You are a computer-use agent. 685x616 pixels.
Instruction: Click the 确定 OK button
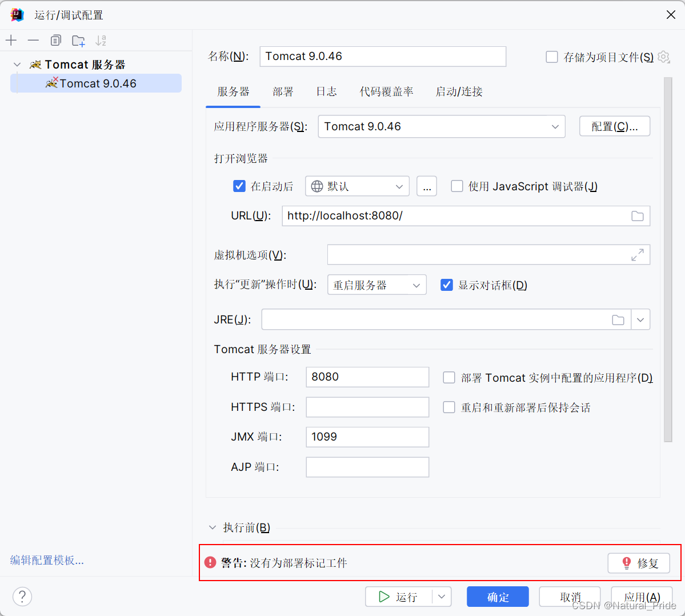[498, 597]
